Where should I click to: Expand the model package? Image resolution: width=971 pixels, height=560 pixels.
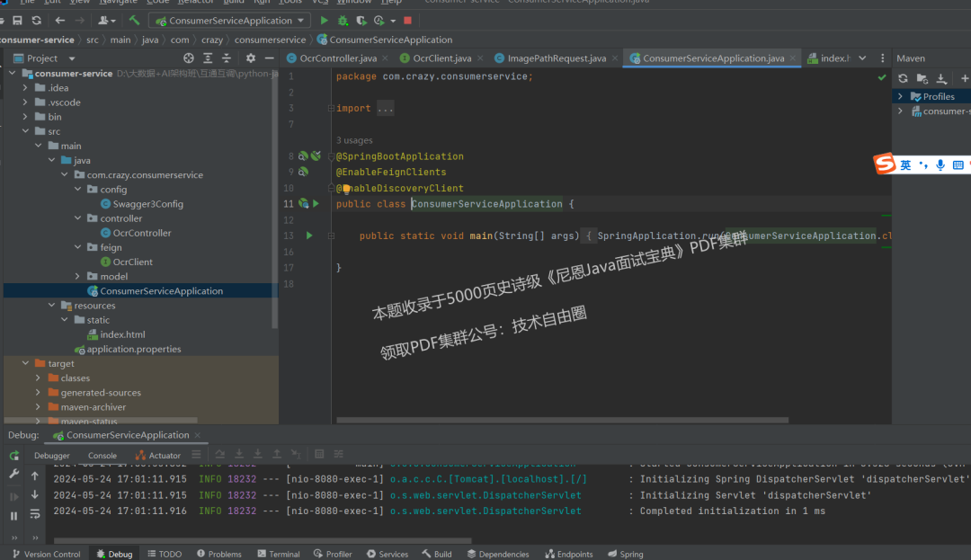point(77,276)
